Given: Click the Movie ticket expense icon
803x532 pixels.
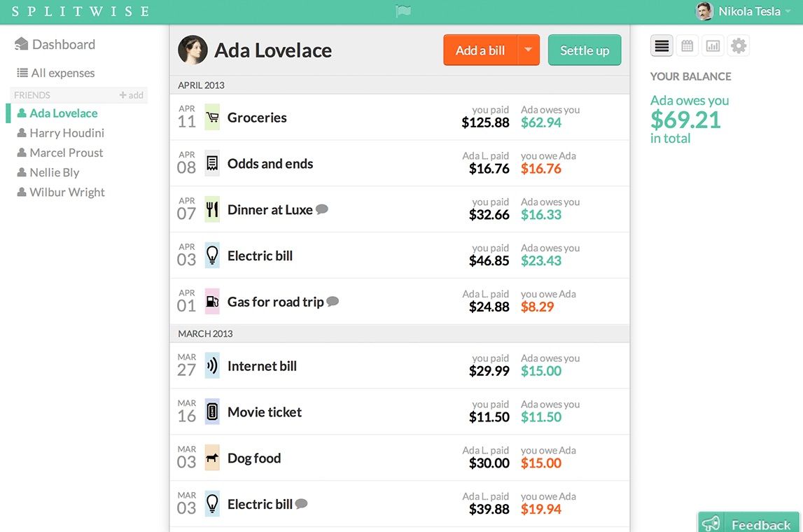Looking at the screenshot, I should coord(212,412).
